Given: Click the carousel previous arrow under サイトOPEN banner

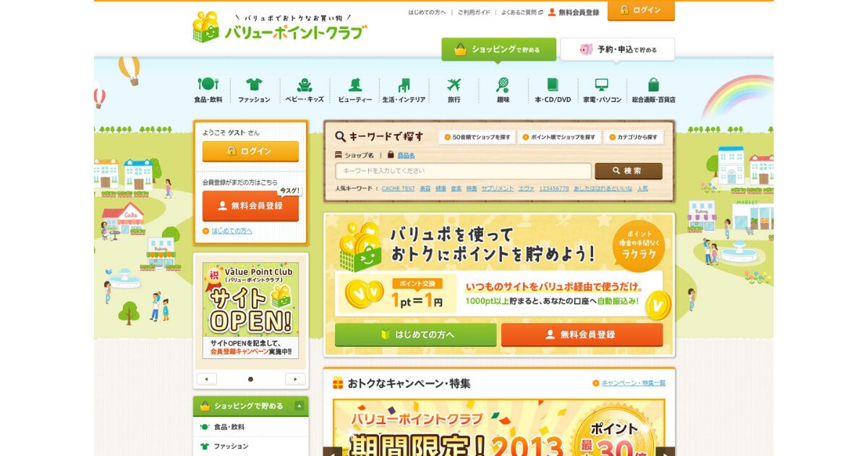Looking at the screenshot, I should [207, 379].
